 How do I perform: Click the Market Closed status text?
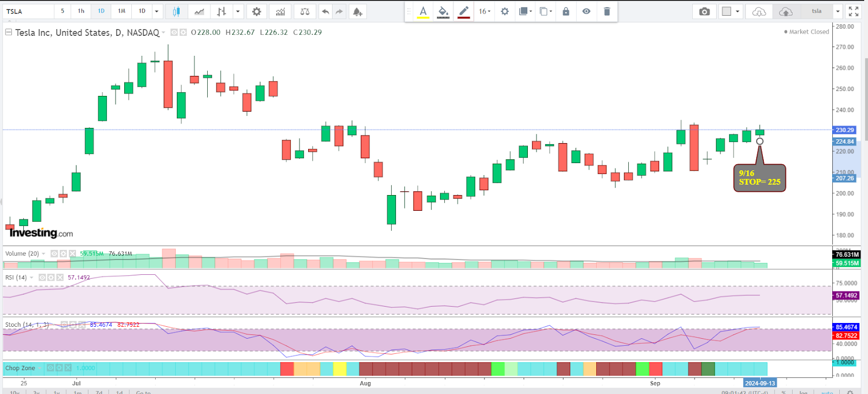(x=809, y=32)
